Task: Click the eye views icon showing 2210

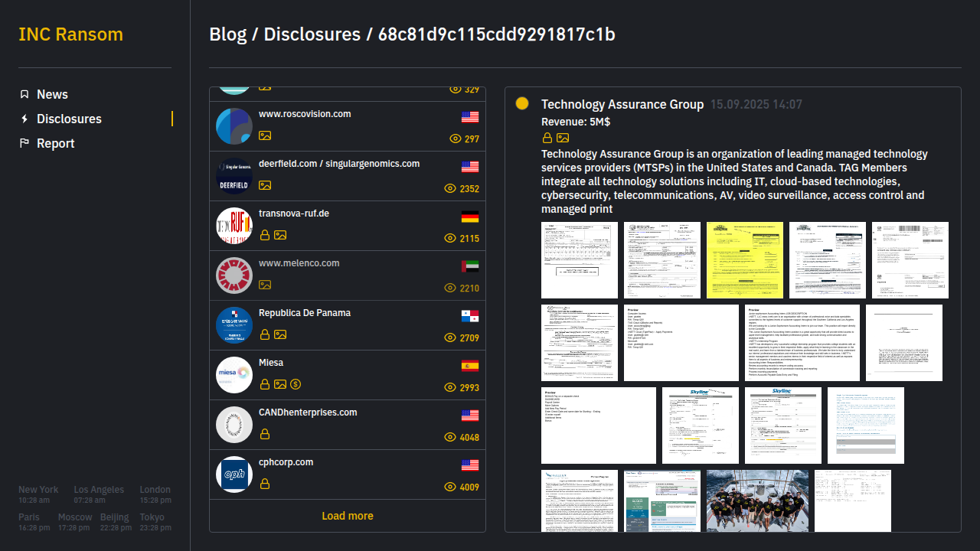Action: coord(450,289)
